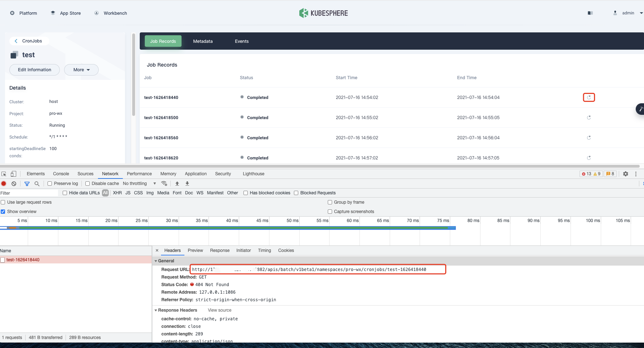The width and height of the screenshot is (644, 348).
Task: Toggle Preserve log option
Action: 49,184
